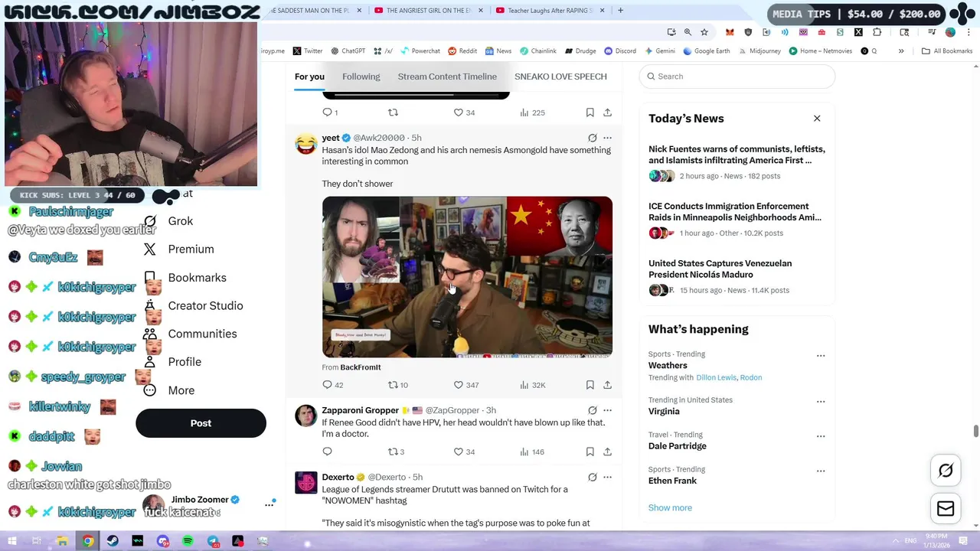The height and width of the screenshot is (551, 980).
Task: Click the Post button
Action: coord(201,423)
